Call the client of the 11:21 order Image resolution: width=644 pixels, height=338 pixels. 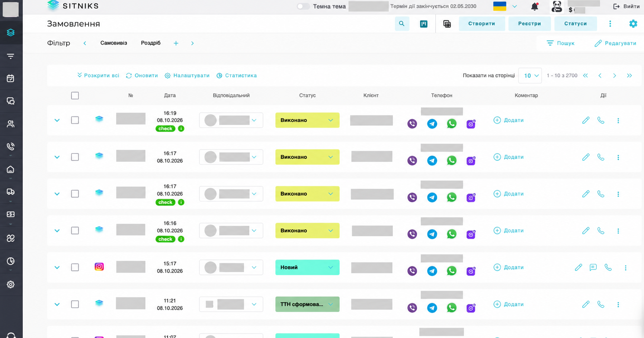(601, 304)
